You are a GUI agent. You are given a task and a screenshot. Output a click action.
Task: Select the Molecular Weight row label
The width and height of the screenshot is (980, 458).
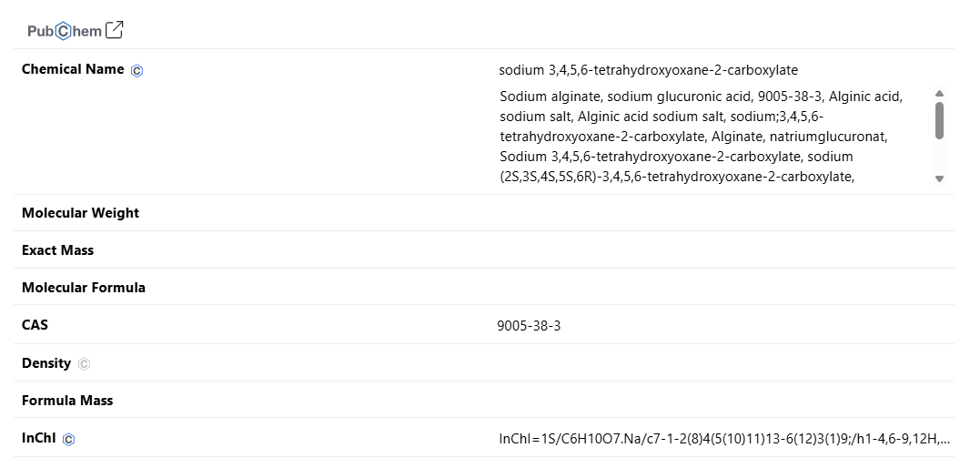click(x=80, y=213)
